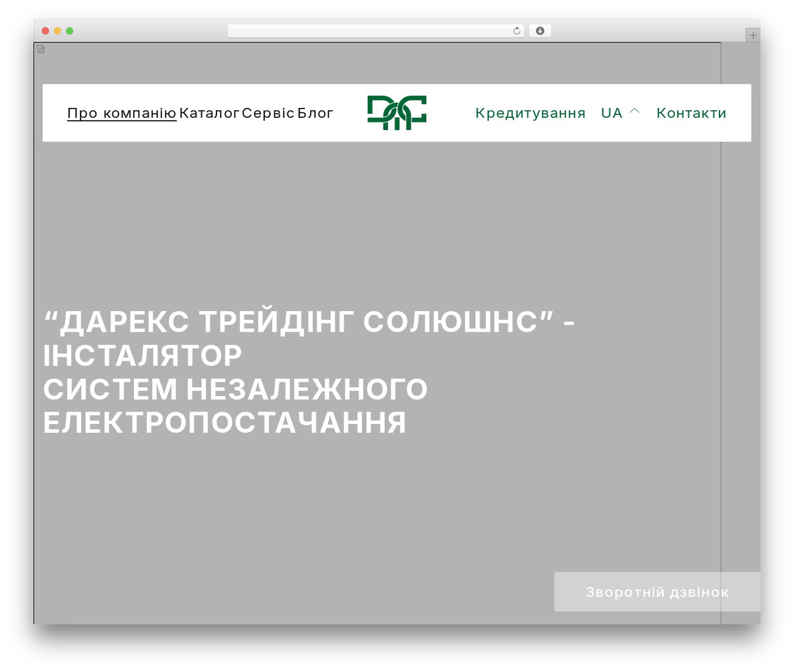
Task: Open the Контакти page
Action: 691,113
